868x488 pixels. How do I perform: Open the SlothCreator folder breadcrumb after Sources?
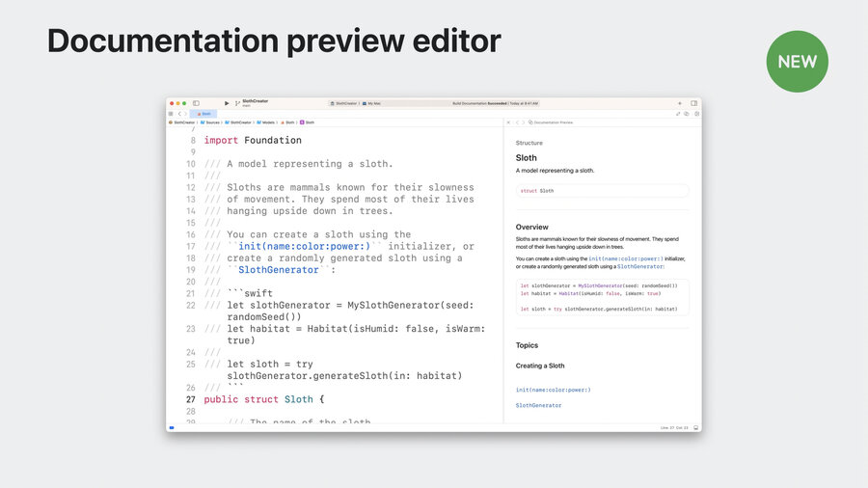tap(238, 122)
